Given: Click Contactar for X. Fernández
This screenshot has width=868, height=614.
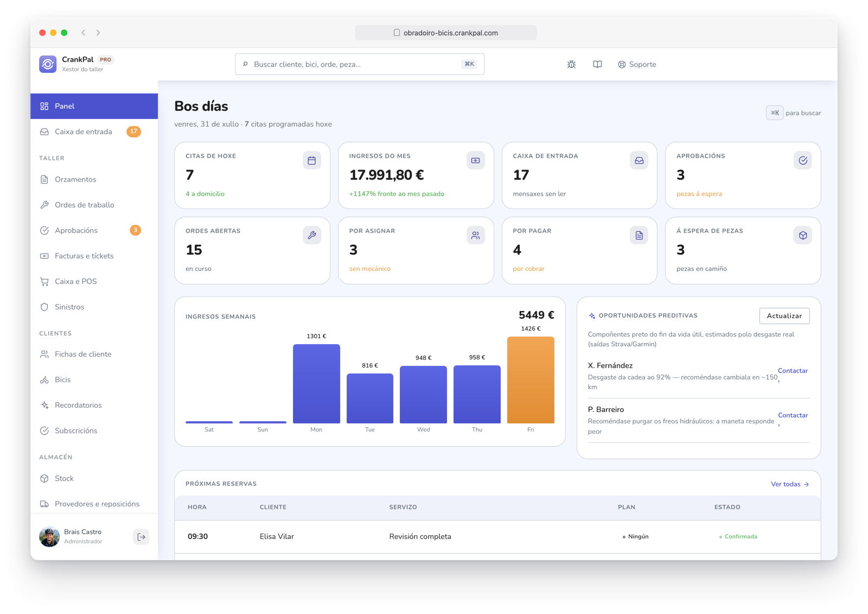Looking at the screenshot, I should pos(793,371).
